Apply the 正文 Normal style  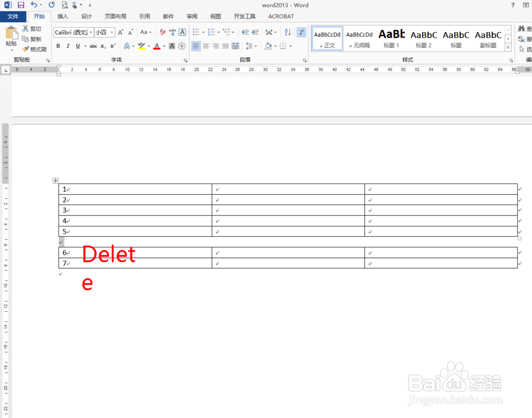pyautogui.click(x=327, y=39)
